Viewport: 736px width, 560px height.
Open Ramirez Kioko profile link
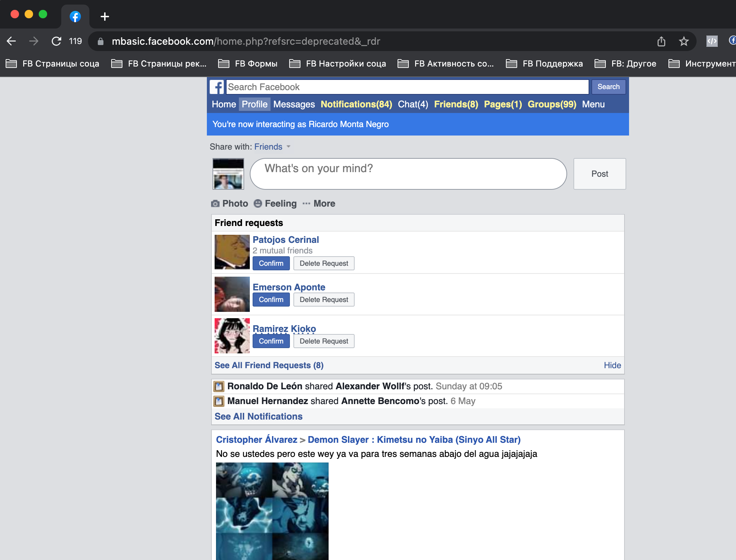[x=284, y=329]
